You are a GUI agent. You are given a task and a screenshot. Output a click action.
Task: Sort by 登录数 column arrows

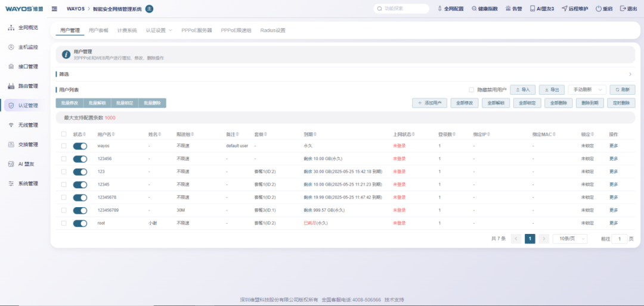click(454, 134)
